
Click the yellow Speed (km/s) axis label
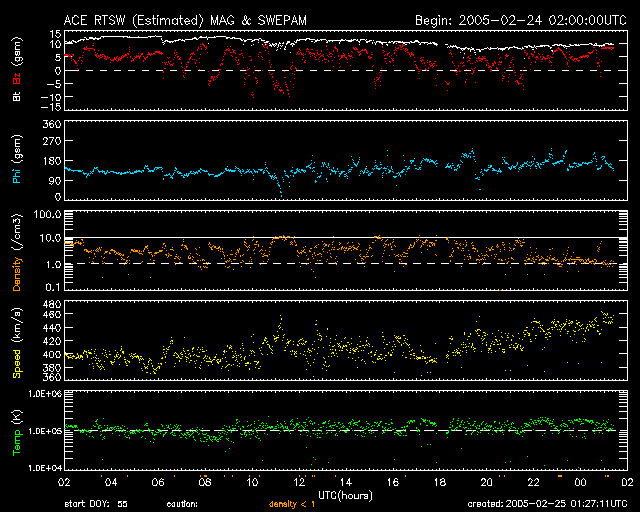(17, 342)
